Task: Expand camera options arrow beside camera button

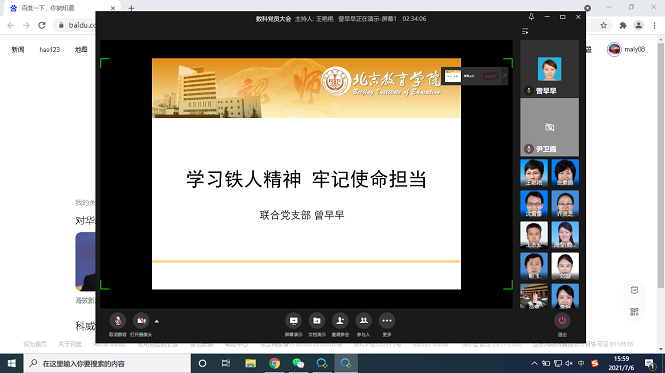Action: click(157, 321)
